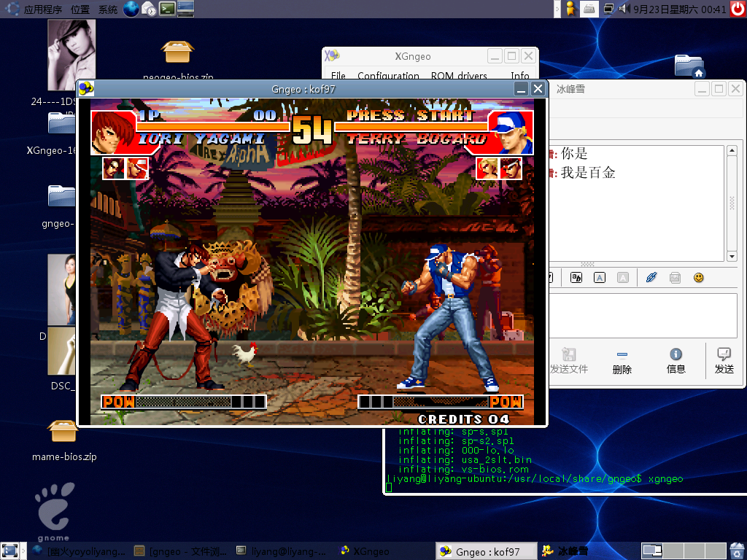Screen dimensions: 747x560
Task: Click the Gngeo kof97 window menu icon
Action: [86, 88]
